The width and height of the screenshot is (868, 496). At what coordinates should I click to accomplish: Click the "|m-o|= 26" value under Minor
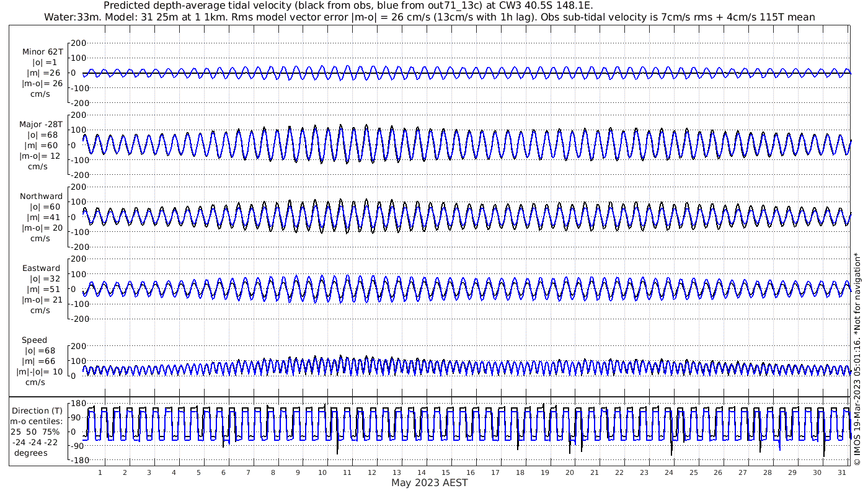(x=42, y=83)
